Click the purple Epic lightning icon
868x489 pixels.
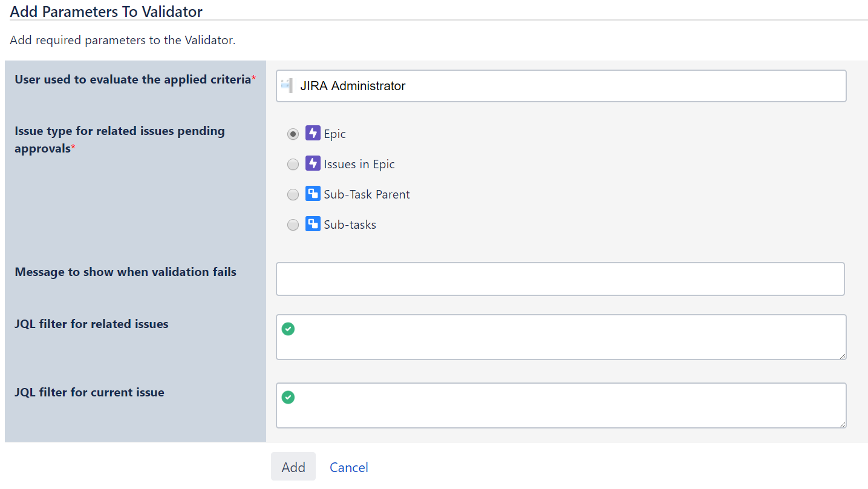coord(313,134)
